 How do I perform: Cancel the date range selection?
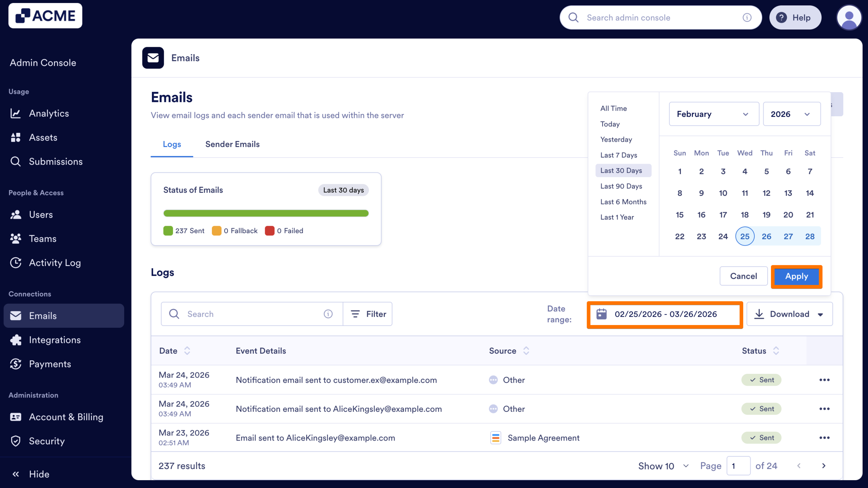743,276
